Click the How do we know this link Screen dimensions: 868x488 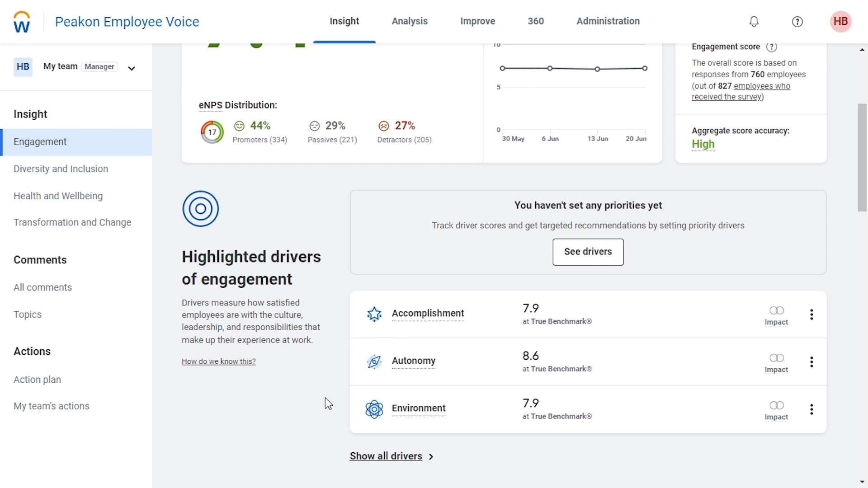tap(218, 361)
